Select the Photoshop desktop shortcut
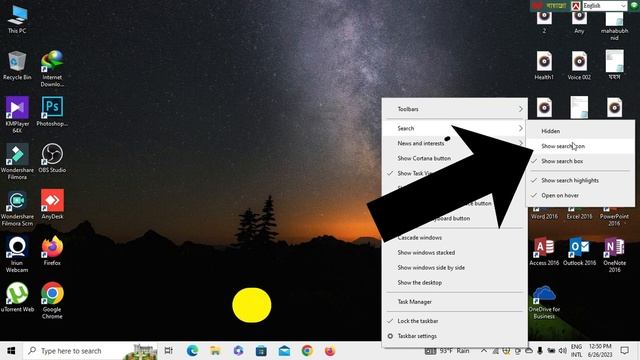 coord(52,111)
